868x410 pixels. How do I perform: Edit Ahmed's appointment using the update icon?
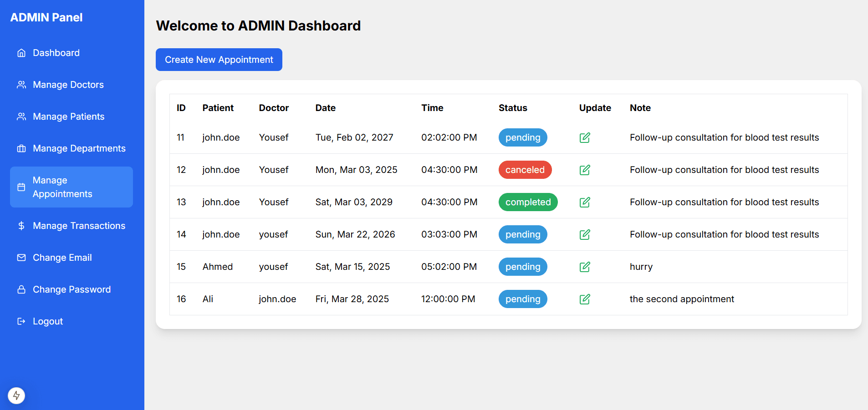pyautogui.click(x=585, y=267)
